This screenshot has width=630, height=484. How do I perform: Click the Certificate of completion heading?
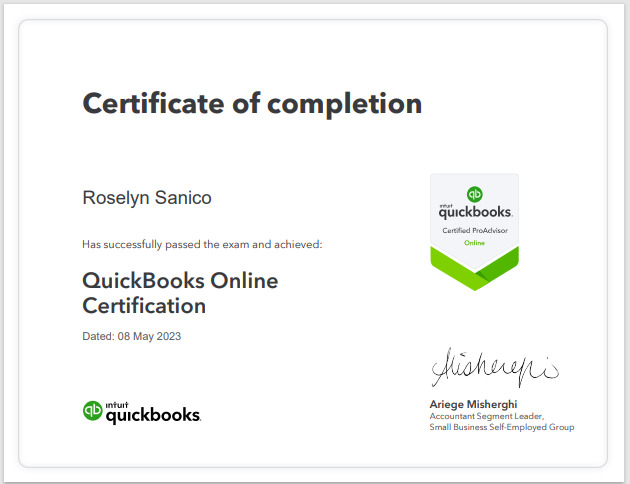252,104
